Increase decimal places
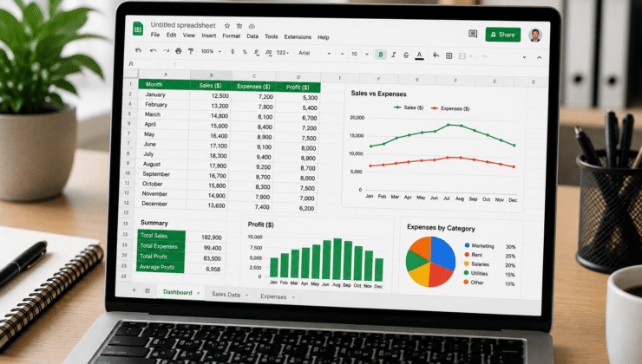The image size is (642, 364). (269, 53)
